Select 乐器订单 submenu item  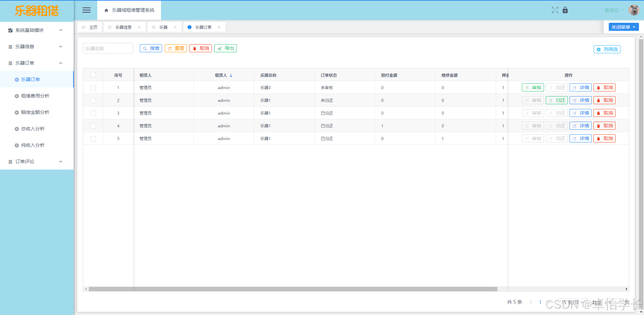pos(37,79)
